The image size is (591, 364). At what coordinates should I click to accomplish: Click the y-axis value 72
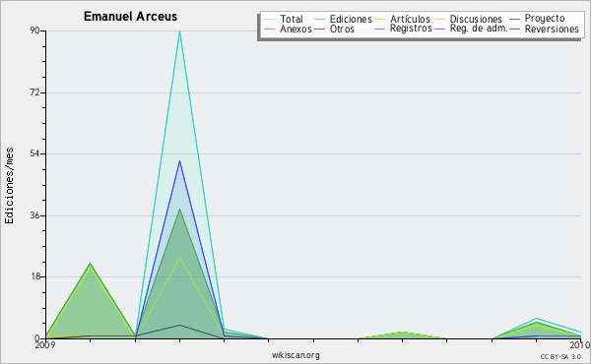[x=35, y=92]
